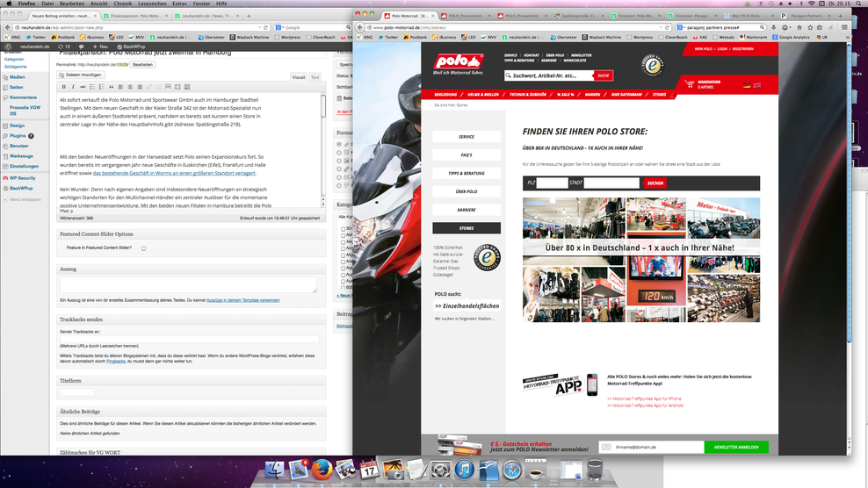Click Dateien hinzufügen button
The width and height of the screenshot is (868, 488).
coord(81,75)
